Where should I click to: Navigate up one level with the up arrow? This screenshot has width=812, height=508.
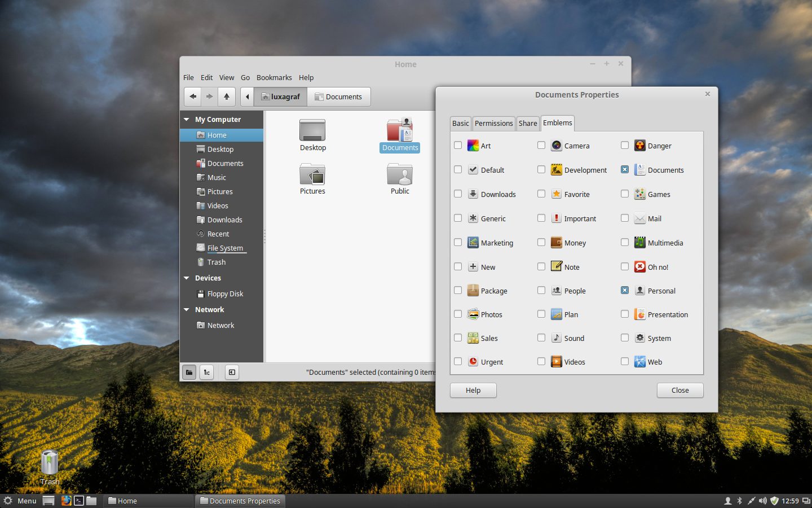(x=226, y=97)
